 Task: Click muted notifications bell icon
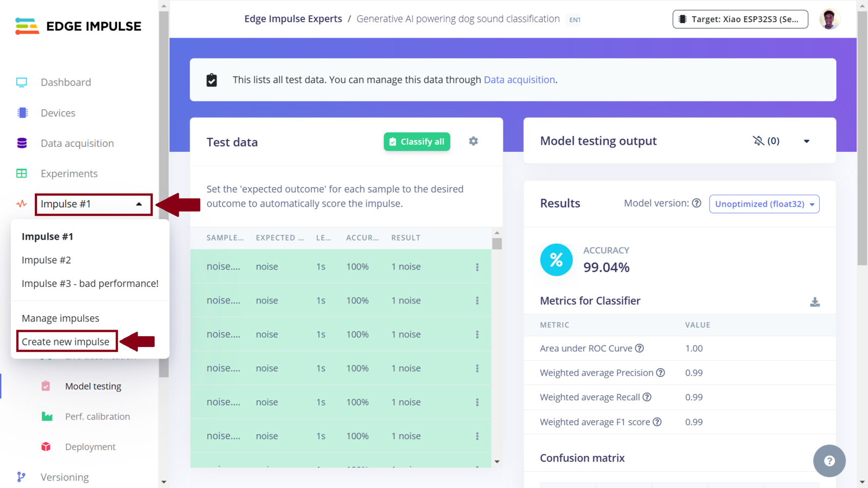(x=758, y=141)
